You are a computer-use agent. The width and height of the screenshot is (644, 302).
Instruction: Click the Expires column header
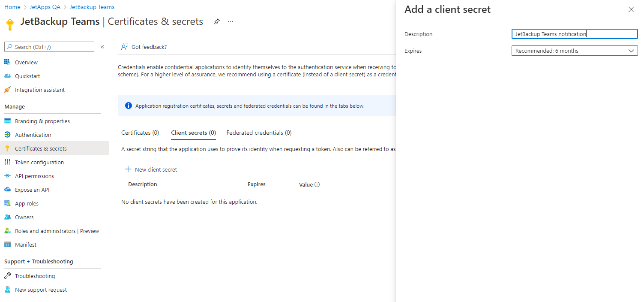click(257, 184)
